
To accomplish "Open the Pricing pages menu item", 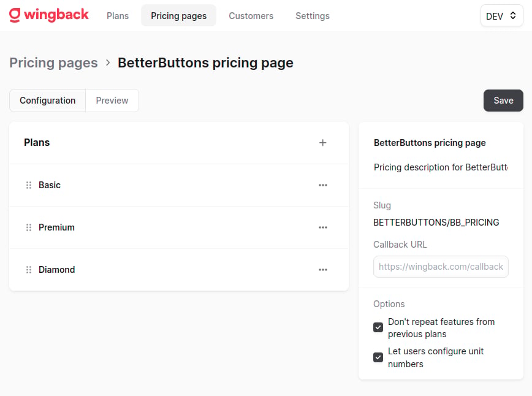I will coord(178,15).
